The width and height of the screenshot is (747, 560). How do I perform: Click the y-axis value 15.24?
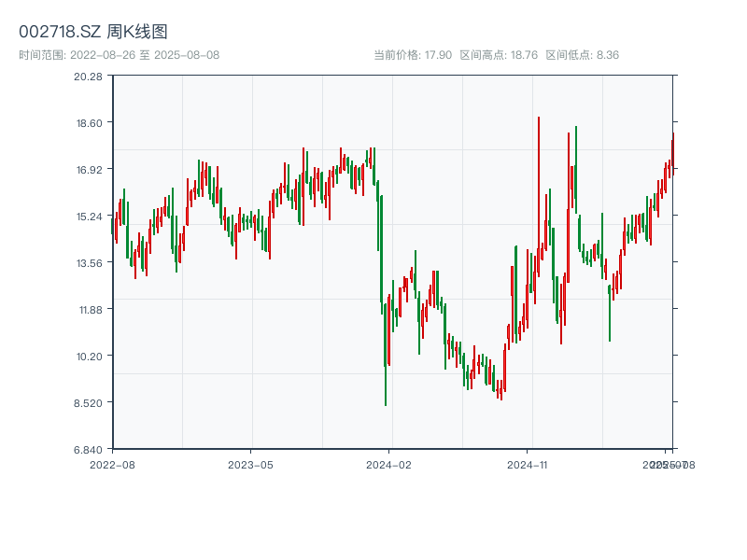pos(90,217)
